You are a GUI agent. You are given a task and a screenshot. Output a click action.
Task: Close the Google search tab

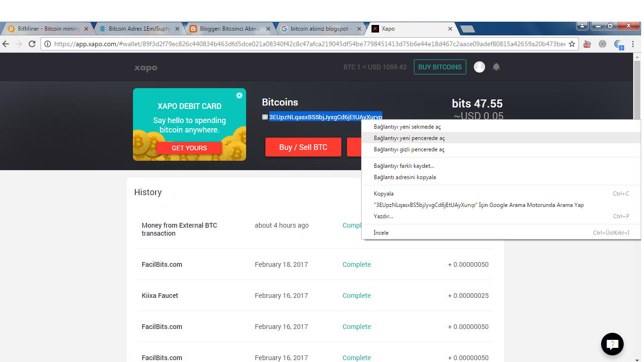click(359, 29)
